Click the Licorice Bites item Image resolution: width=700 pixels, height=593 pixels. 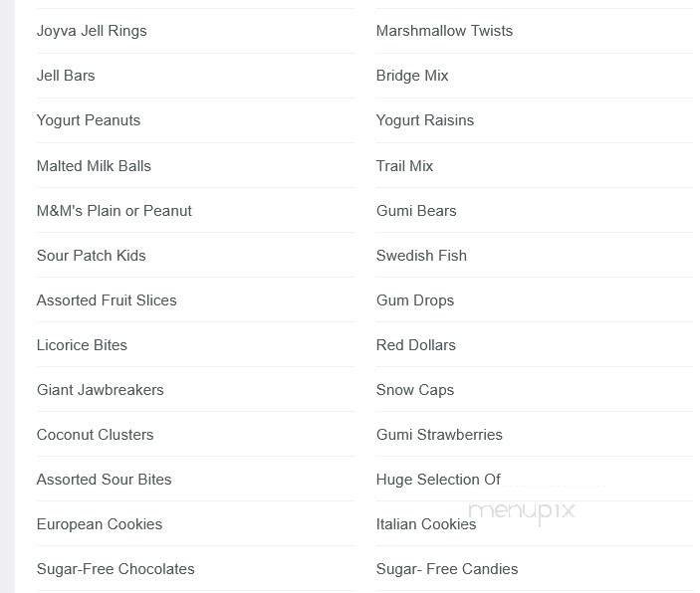point(82,345)
